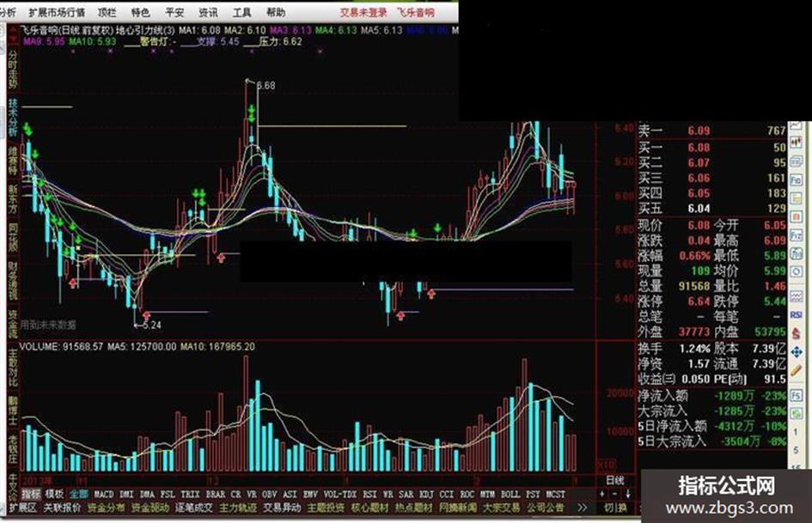Click the FS icon in right toolbar

pyautogui.click(x=797, y=396)
